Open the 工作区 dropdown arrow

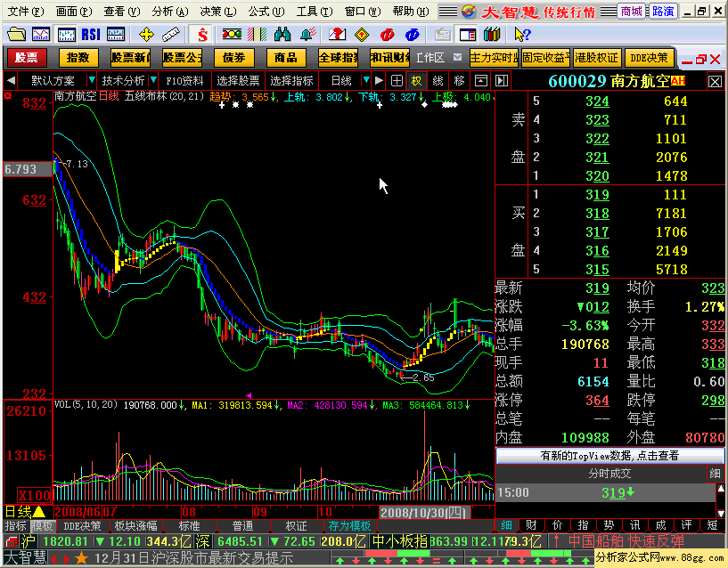pos(457,57)
